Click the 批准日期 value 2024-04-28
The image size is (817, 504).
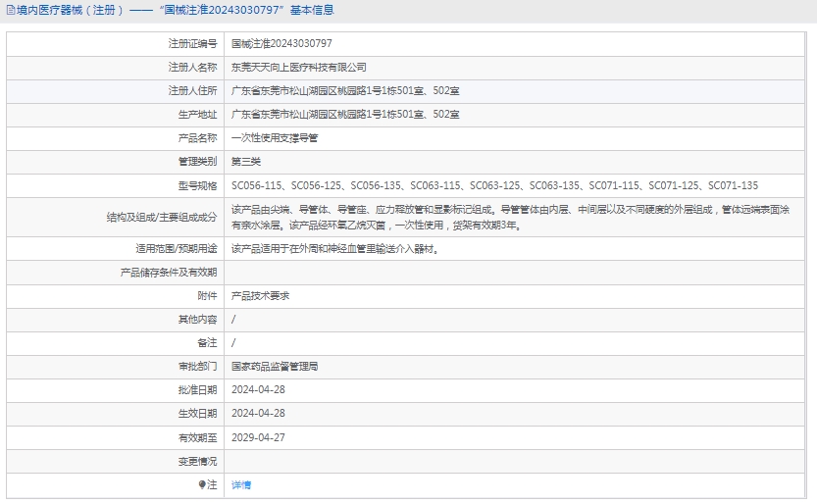coord(258,389)
